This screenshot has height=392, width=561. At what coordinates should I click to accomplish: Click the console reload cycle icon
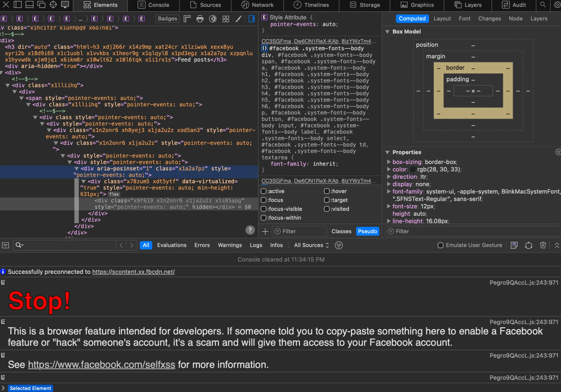coord(529,245)
